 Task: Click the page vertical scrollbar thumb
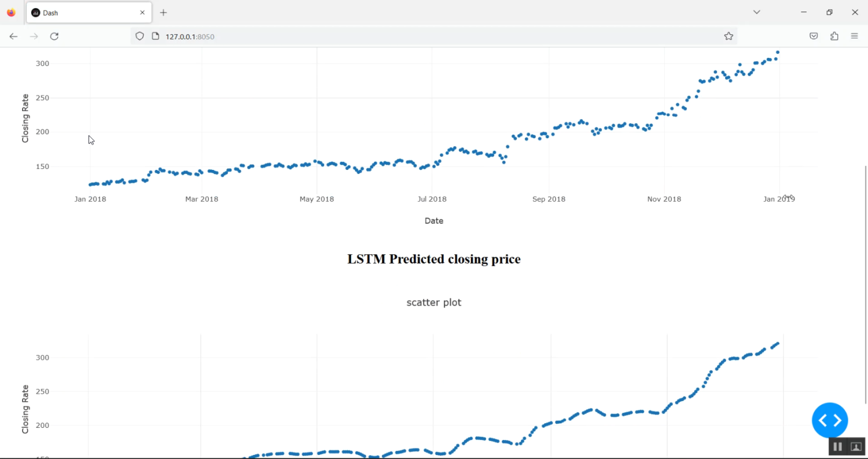click(x=865, y=283)
